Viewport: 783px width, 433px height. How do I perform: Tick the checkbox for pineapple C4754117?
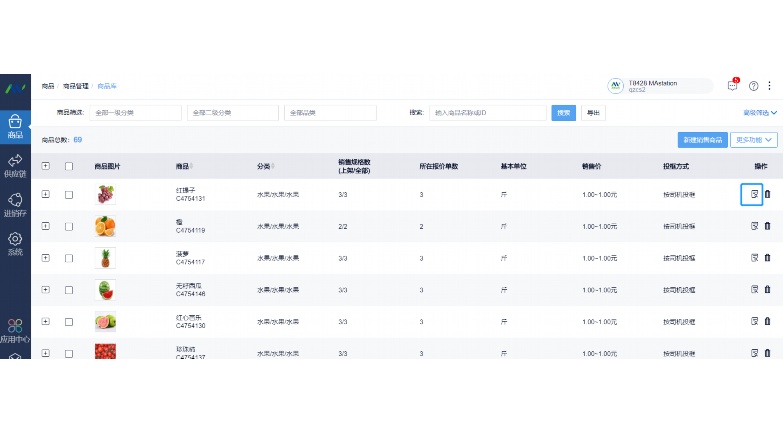69,258
